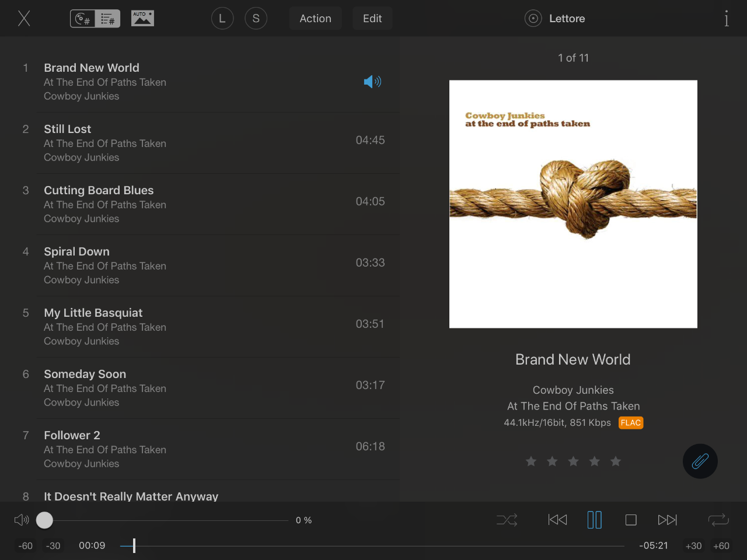Rate the track two stars
The width and height of the screenshot is (747, 560).
pos(552,461)
